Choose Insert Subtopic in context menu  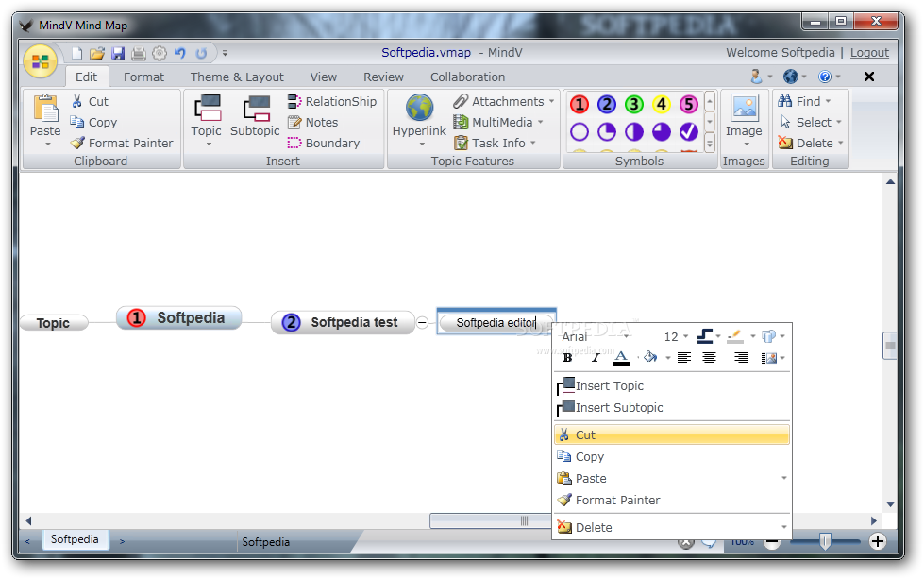pyautogui.click(x=672, y=408)
